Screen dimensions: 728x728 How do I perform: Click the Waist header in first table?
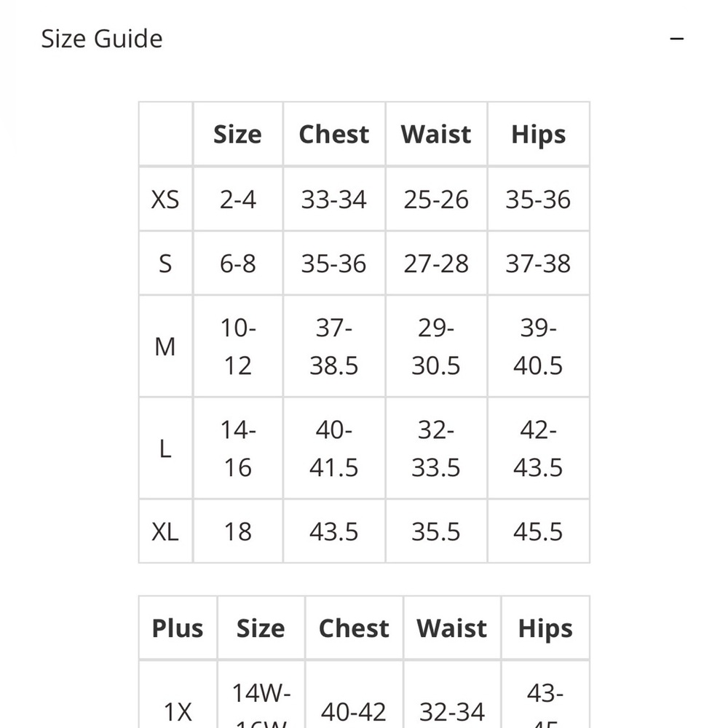tap(436, 134)
